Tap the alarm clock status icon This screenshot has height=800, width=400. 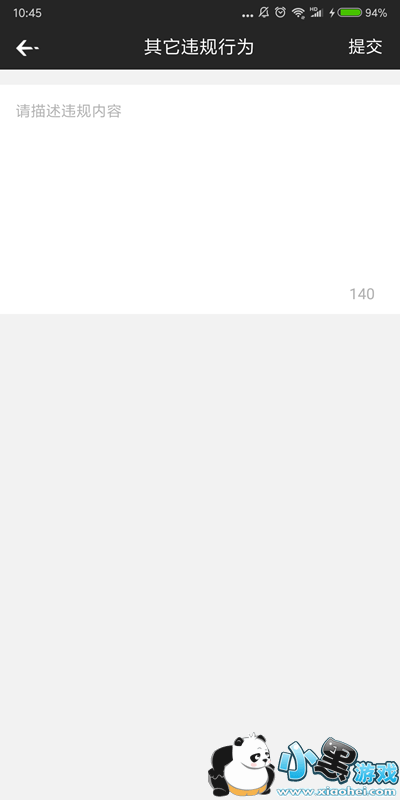(280, 13)
